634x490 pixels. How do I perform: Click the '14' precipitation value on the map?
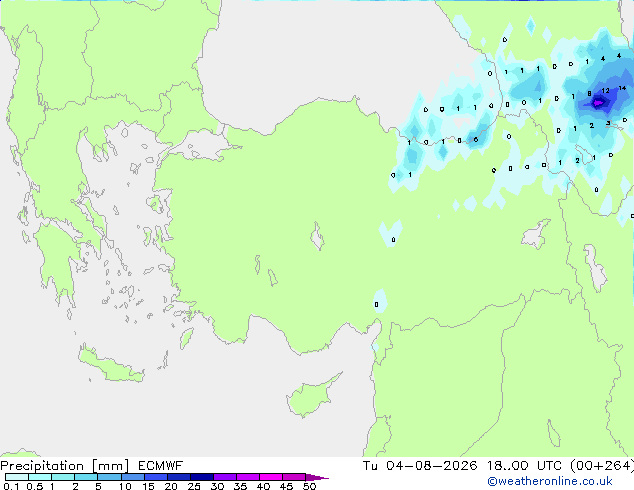coord(622,88)
